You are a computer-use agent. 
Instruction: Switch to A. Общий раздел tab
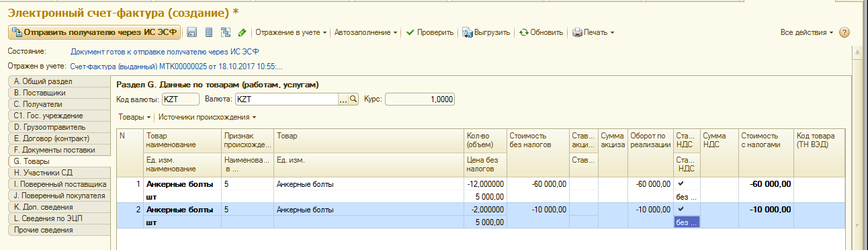click(59, 81)
